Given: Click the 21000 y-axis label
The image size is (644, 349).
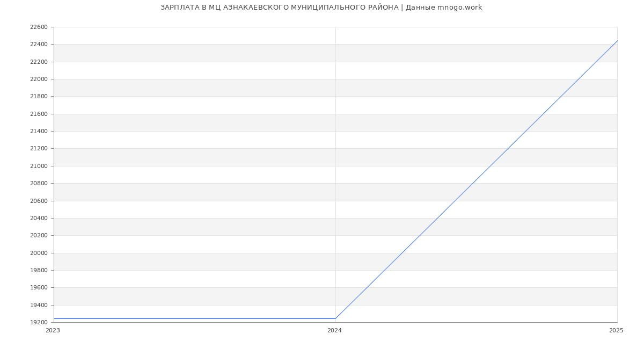Looking at the screenshot, I should click(39, 166).
